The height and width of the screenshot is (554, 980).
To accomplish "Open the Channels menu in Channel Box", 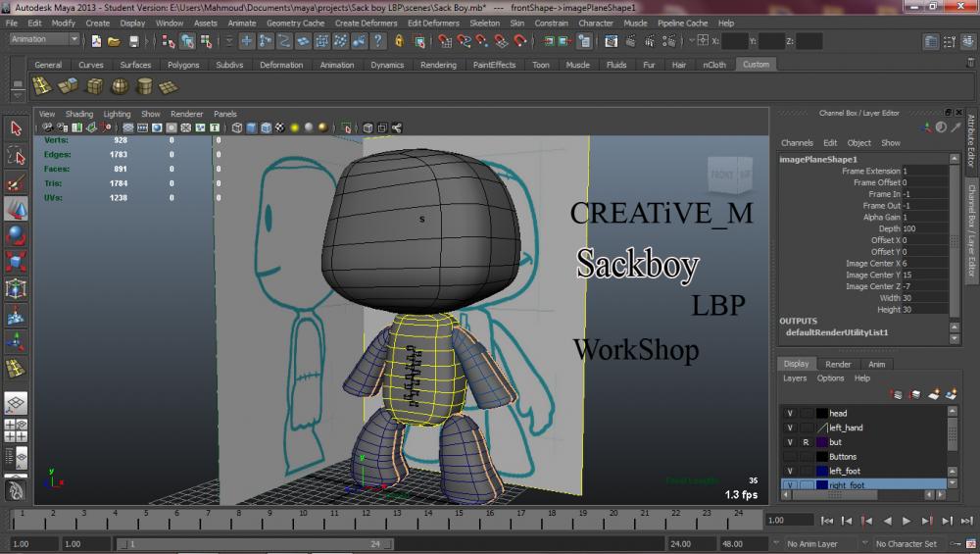I will coord(797,142).
